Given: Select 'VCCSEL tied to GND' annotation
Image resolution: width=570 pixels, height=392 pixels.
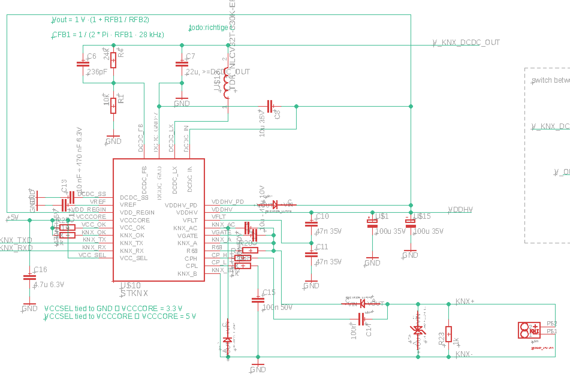Looking at the screenshot, I should [x=113, y=308].
